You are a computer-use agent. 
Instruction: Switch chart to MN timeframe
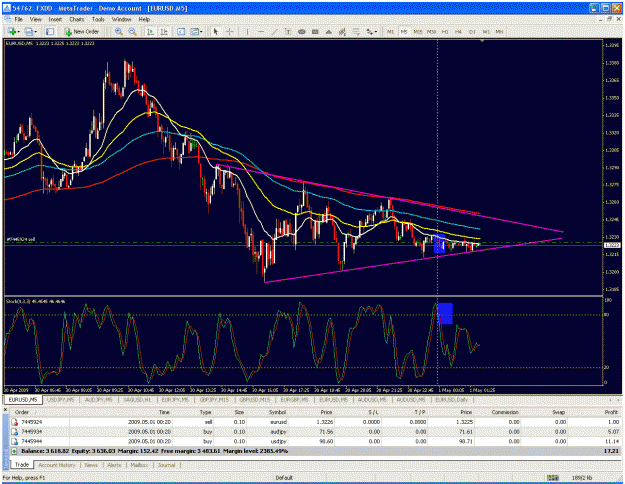click(499, 31)
